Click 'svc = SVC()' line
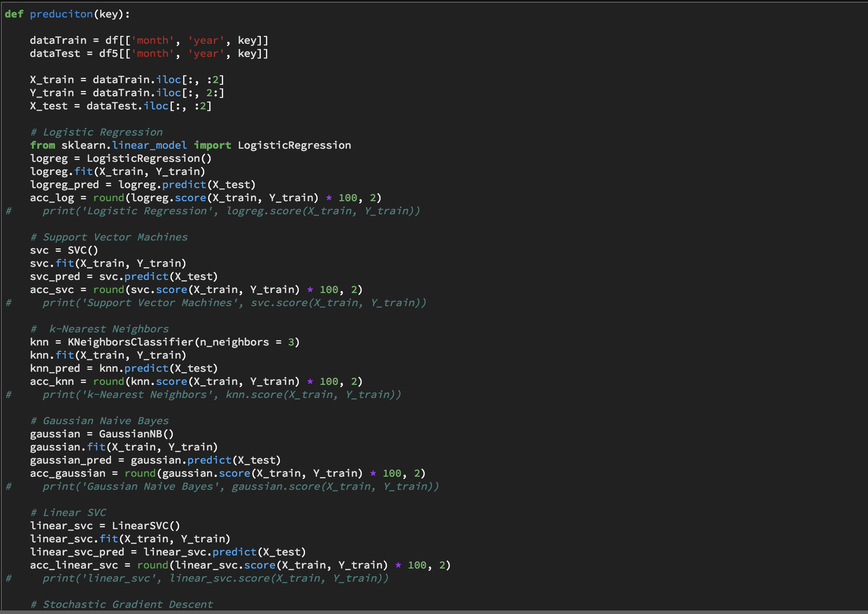Viewport: 868px width, 614px height. click(64, 250)
